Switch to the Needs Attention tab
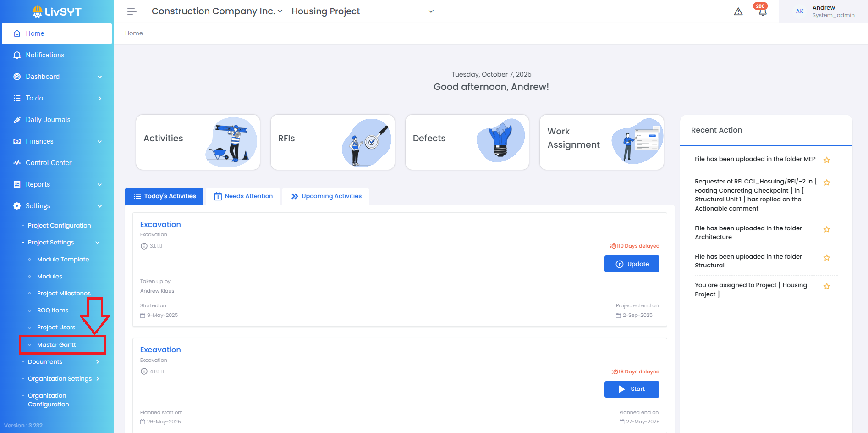The height and width of the screenshot is (433, 868). [x=243, y=196]
